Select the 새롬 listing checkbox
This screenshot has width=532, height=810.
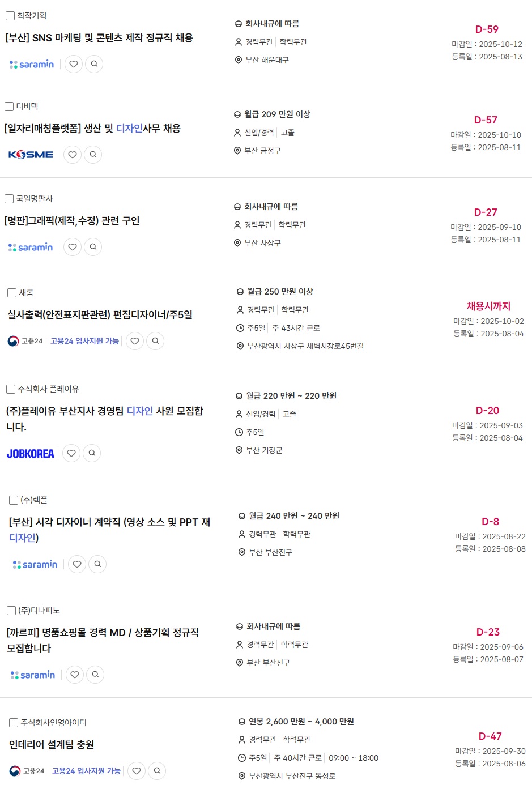pos(12,293)
